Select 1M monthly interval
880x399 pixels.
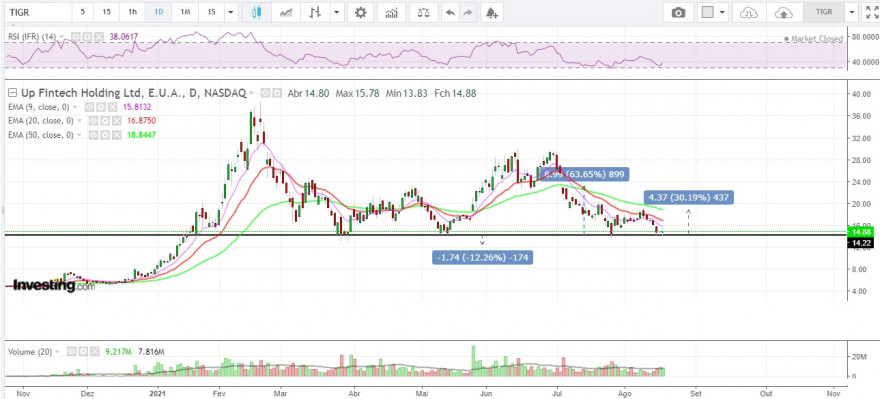(x=185, y=12)
